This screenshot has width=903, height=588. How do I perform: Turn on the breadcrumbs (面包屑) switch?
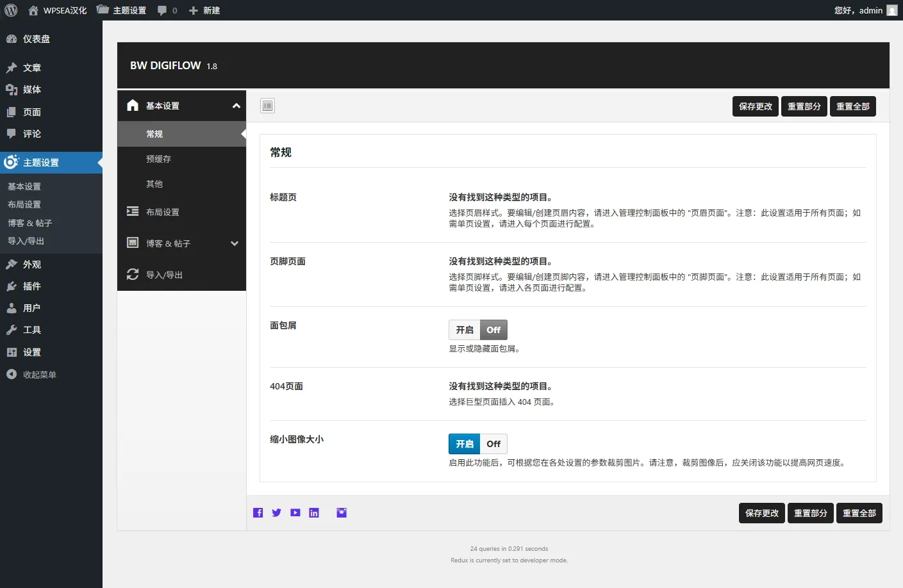[465, 330]
